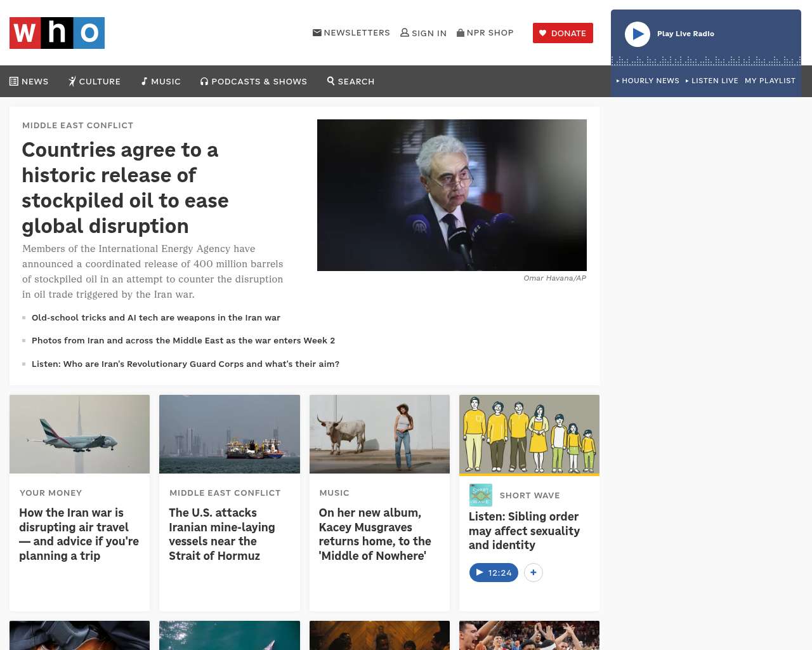Click the Emirates airplane story thumbnail

79,434
